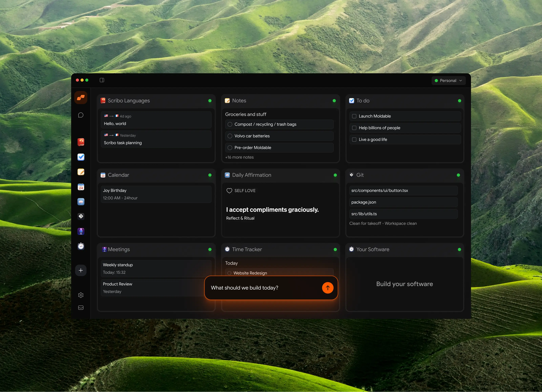Open the Calendar sidebar icon

tap(81, 187)
